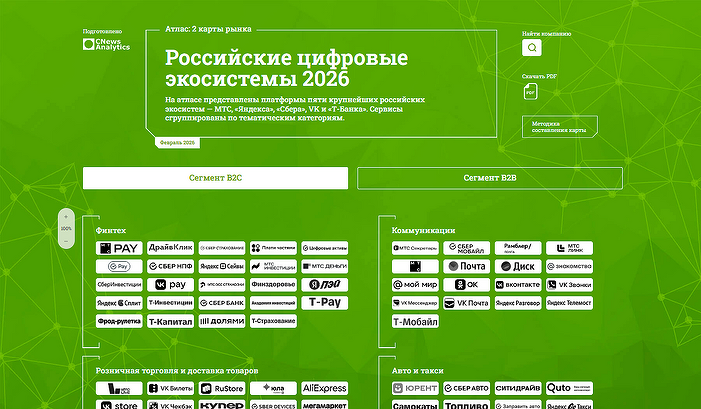Switch to the Сегмент B2B tab
701x409 pixels.
coord(490,178)
